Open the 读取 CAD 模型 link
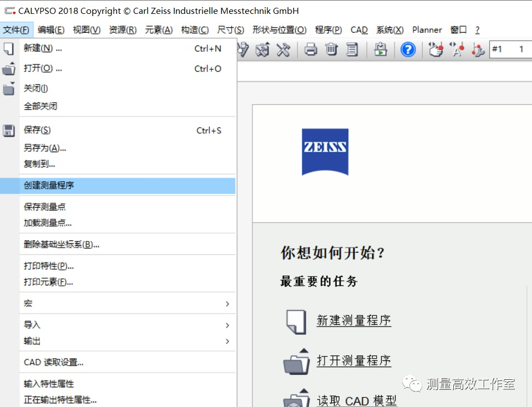Image resolution: width=532 pixels, height=407 pixels. click(357, 400)
